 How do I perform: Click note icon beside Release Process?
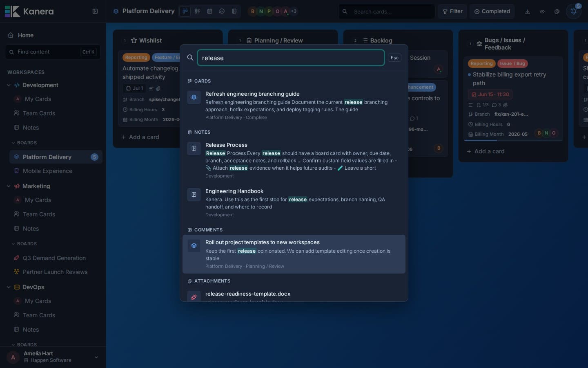coord(194,148)
